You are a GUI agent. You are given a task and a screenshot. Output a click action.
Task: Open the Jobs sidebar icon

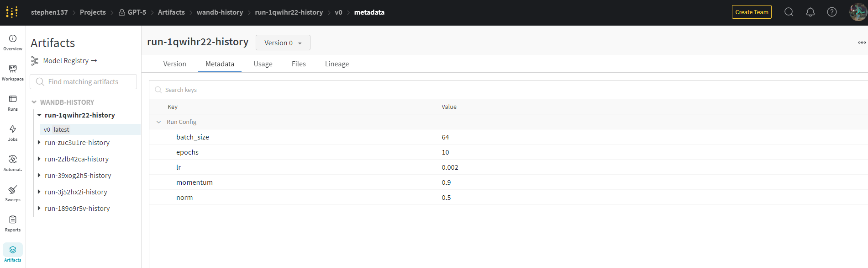coord(13,133)
